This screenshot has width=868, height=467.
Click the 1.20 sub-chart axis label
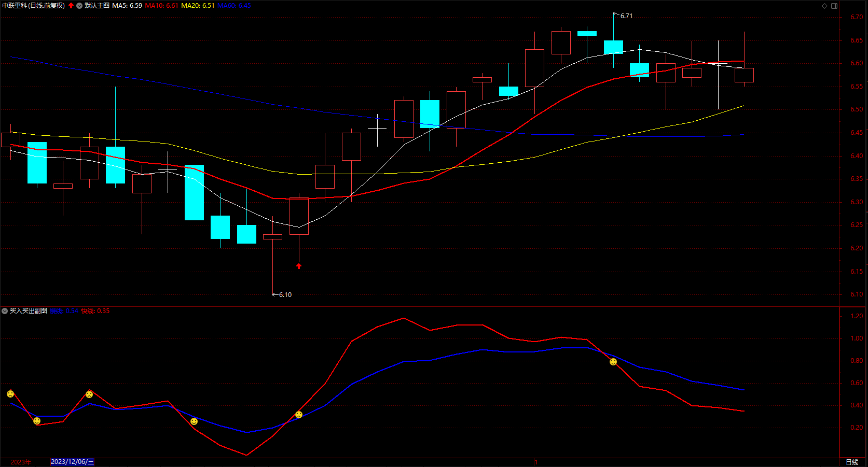pyautogui.click(x=857, y=316)
